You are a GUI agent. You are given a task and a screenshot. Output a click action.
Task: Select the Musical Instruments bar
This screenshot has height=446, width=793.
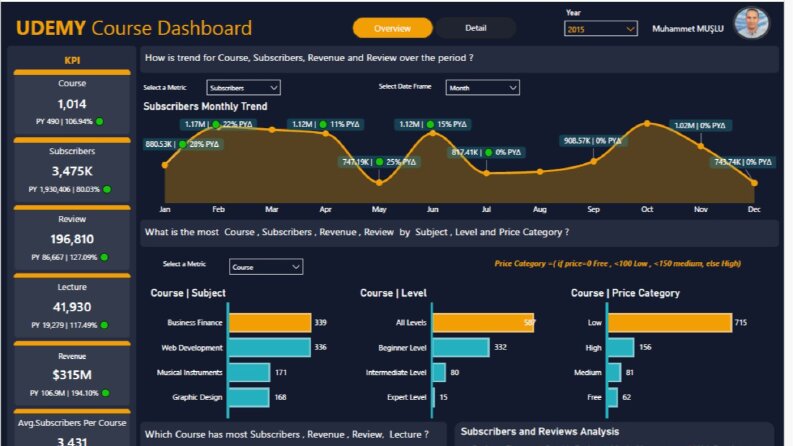coord(249,373)
